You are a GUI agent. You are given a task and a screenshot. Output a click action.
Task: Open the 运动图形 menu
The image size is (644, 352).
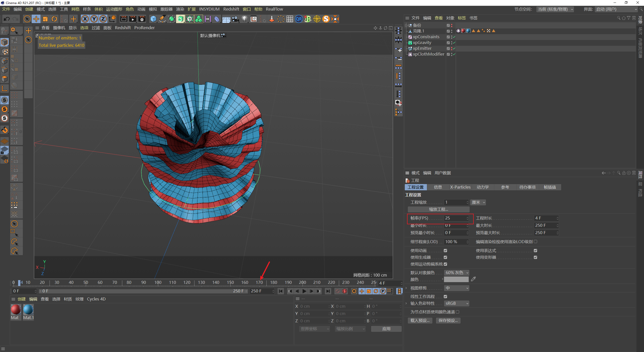point(114,9)
